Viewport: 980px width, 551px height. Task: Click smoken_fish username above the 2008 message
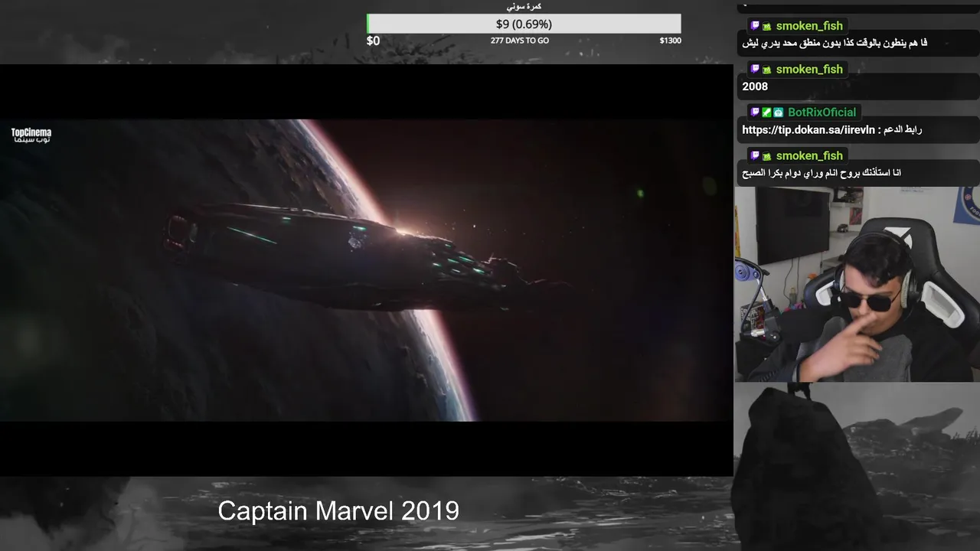coord(809,70)
